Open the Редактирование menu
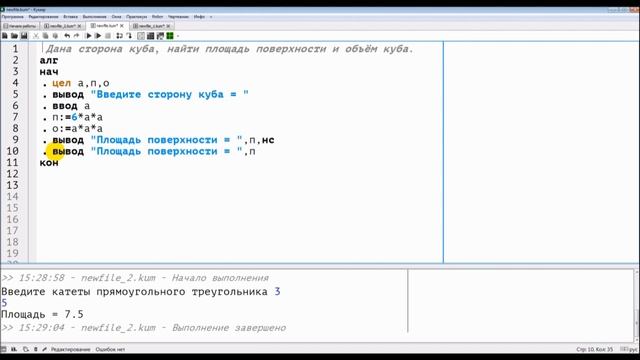This screenshot has width=640, height=360. pos(43,17)
